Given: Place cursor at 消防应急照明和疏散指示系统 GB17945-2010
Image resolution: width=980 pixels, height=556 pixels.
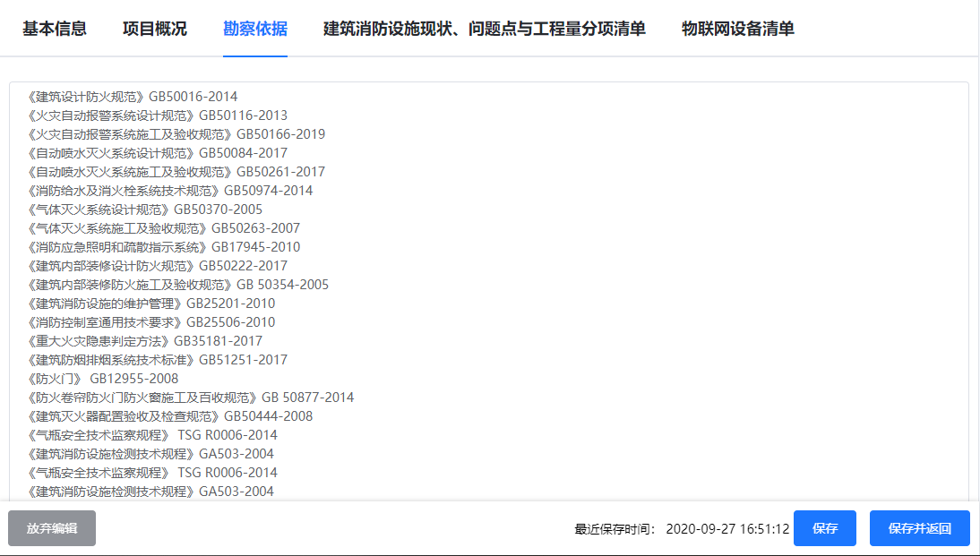Looking at the screenshot, I should pos(164,247).
